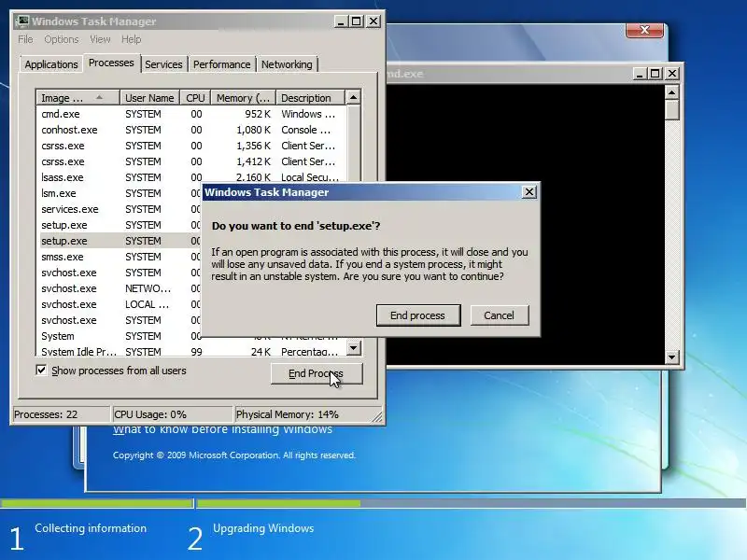Close the Windows setup window red X
Viewport: 747px width, 560px height.
[644, 30]
